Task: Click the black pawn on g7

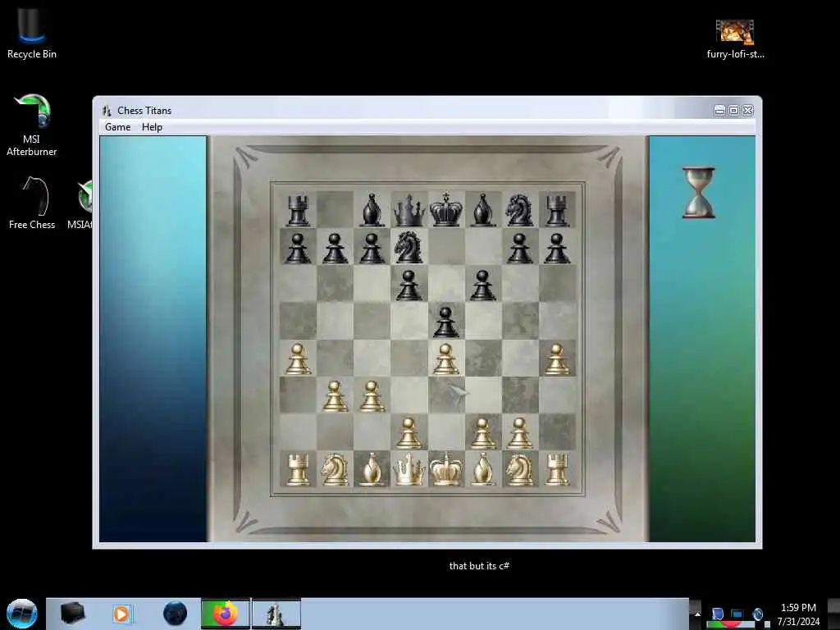Action: pos(519,248)
